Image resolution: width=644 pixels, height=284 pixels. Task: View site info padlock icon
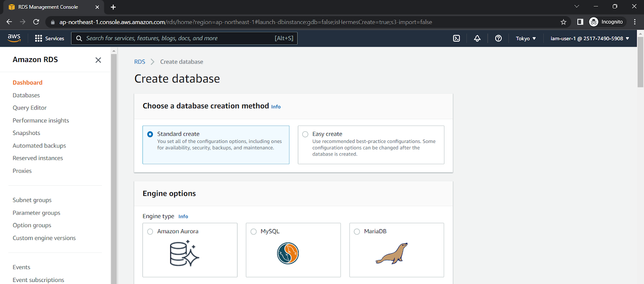click(x=53, y=22)
